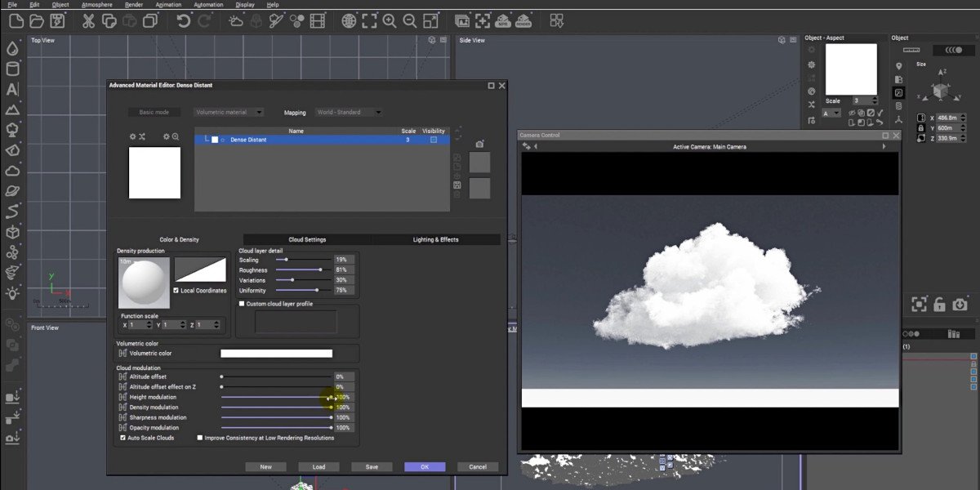Click the Zoom in magnifier icon
This screenshot has height=490, width=980.
coord(390,20)
